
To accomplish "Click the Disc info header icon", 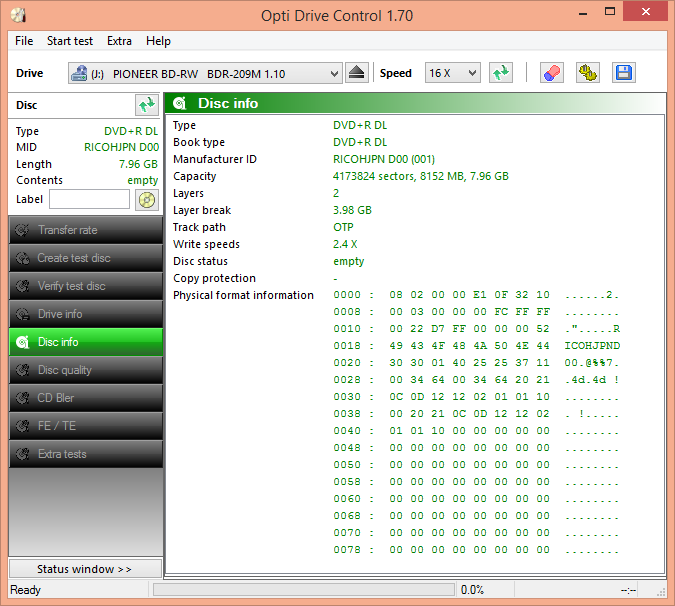I will point(180,103).
